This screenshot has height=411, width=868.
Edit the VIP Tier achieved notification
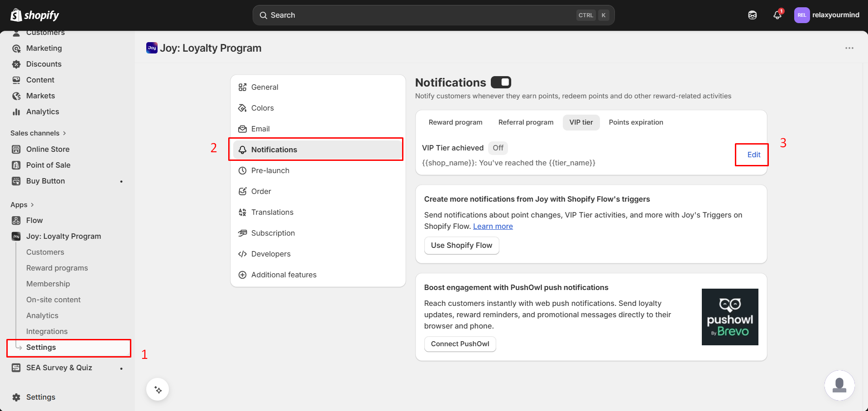click(x=754, y=155)
